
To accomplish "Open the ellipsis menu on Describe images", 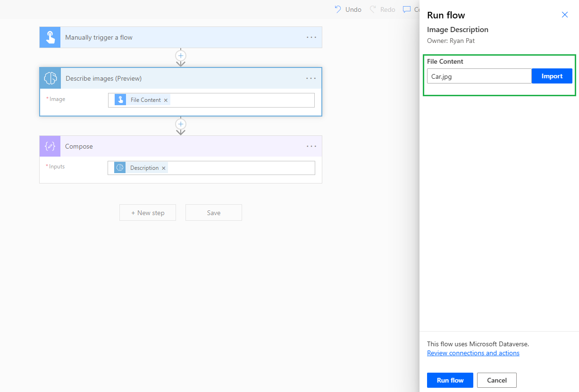I will pyautogui.click(x=311, y=78).
